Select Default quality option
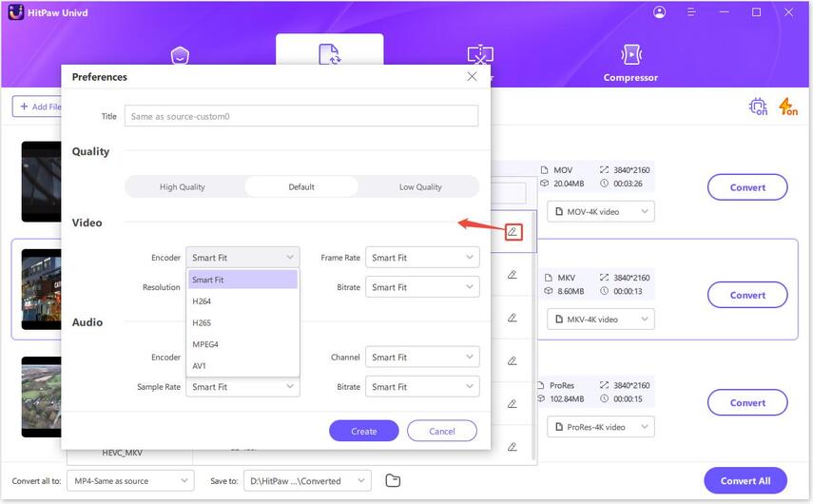This screenshot has width=813, height=504. pos(301,186)
